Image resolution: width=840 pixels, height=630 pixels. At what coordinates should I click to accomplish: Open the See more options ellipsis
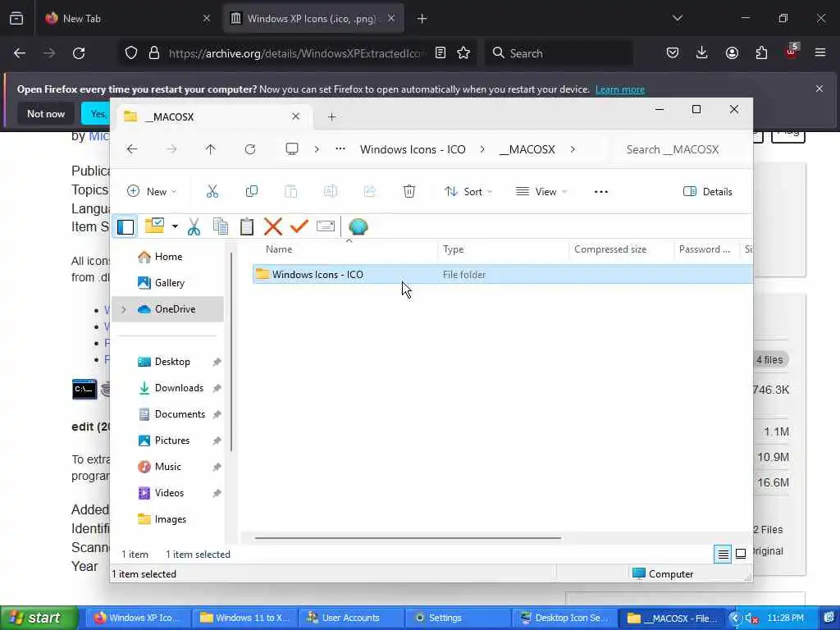click(x=601, y=192)
